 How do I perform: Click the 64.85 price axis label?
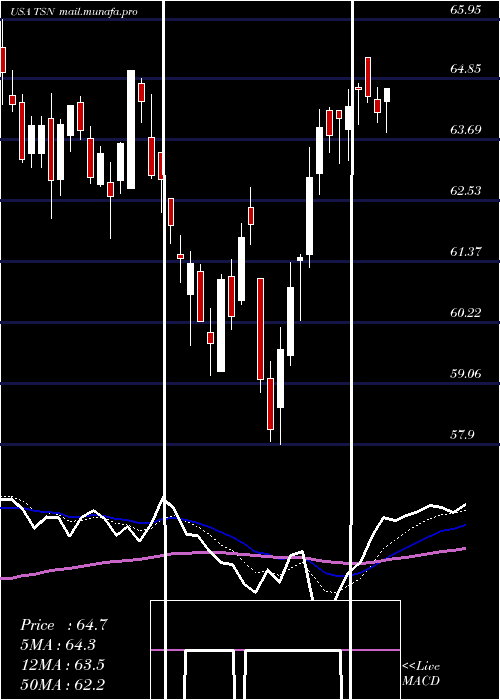point(466,69)
